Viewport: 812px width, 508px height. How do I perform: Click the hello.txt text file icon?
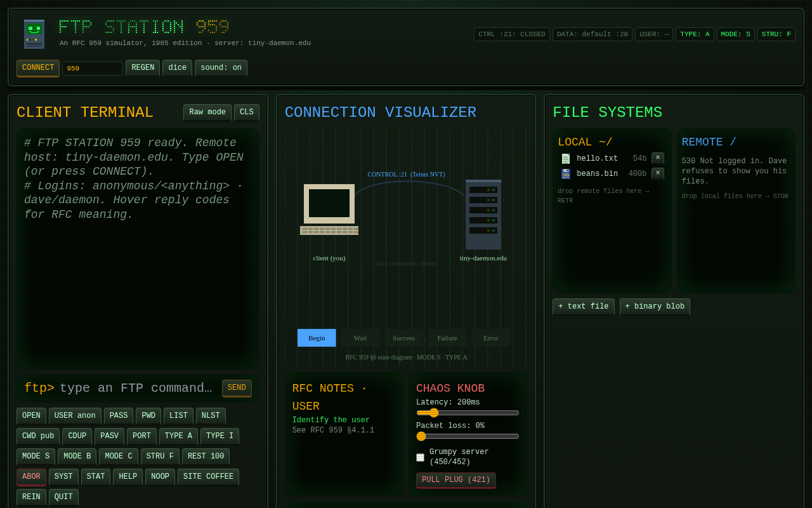pyautogui.click(x=565, y=159)
